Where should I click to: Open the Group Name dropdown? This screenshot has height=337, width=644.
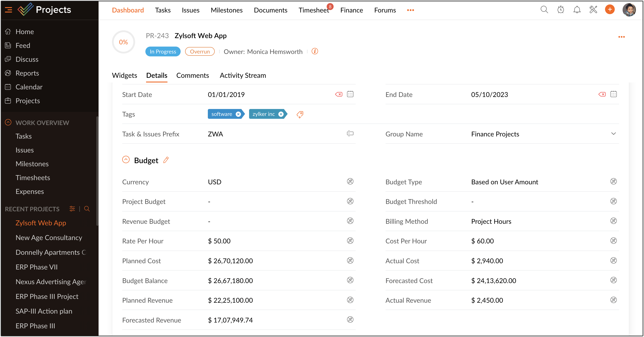[x=613, y=134]
